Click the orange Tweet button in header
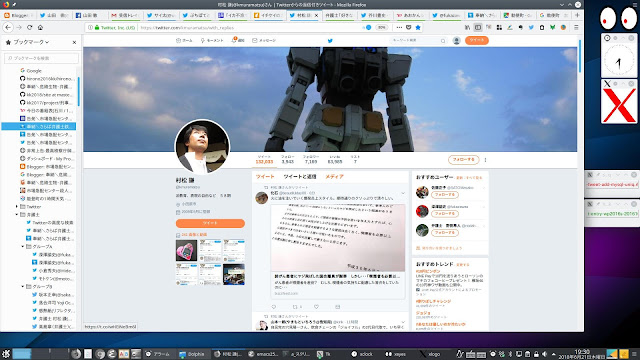The height and width of the screenshot is (360, 640). click(x=476, y=40)
